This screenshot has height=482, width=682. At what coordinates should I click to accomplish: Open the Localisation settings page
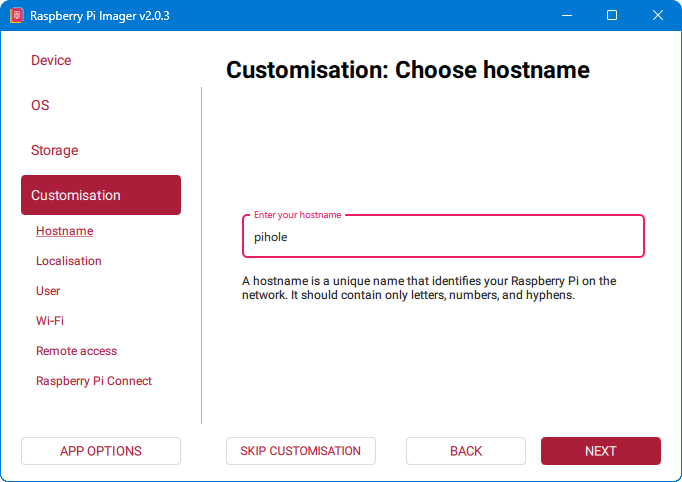tap(69, 261)
